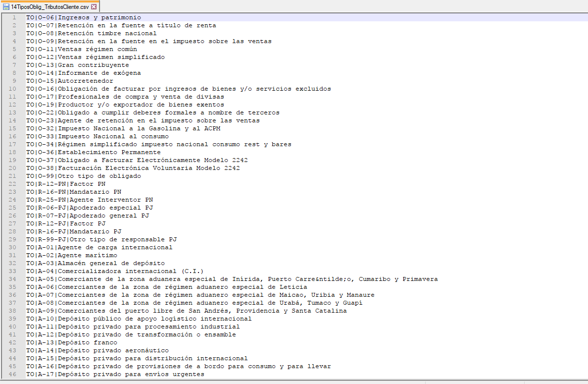This screenshot has width=588, height=384.
Task: Click line number 46 in the margin
Action: 12,374
